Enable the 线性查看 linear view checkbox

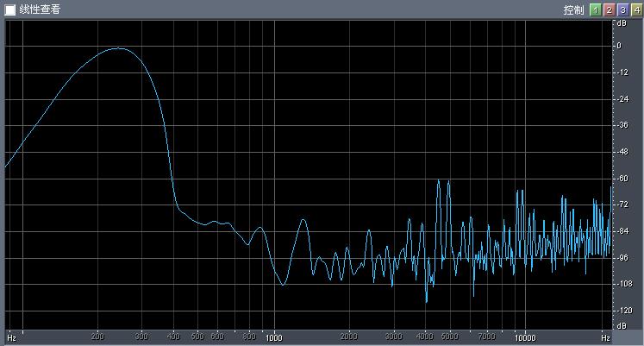pos(9,9)
